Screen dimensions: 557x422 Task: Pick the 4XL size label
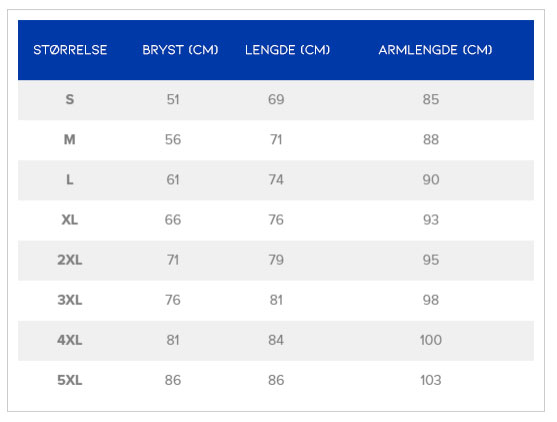pos(70,340)
